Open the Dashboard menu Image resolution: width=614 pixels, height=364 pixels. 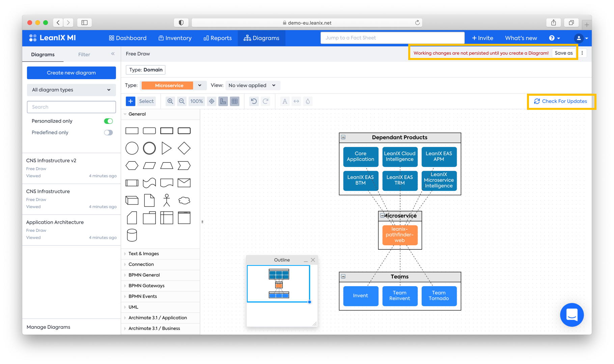coord(128,38)
